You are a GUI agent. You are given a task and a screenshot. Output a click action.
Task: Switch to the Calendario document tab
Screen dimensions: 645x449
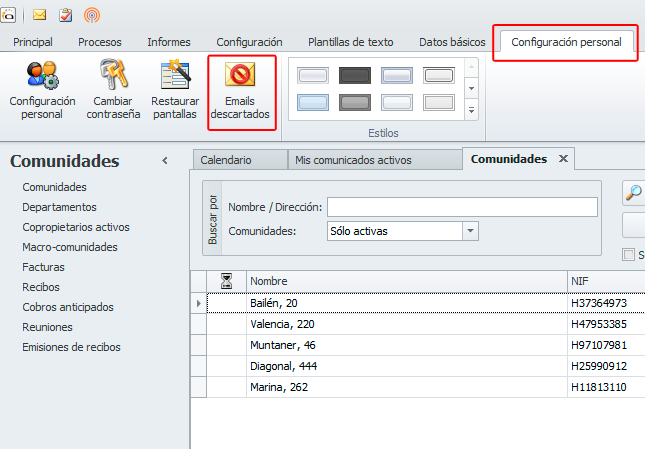click(240, 160)
